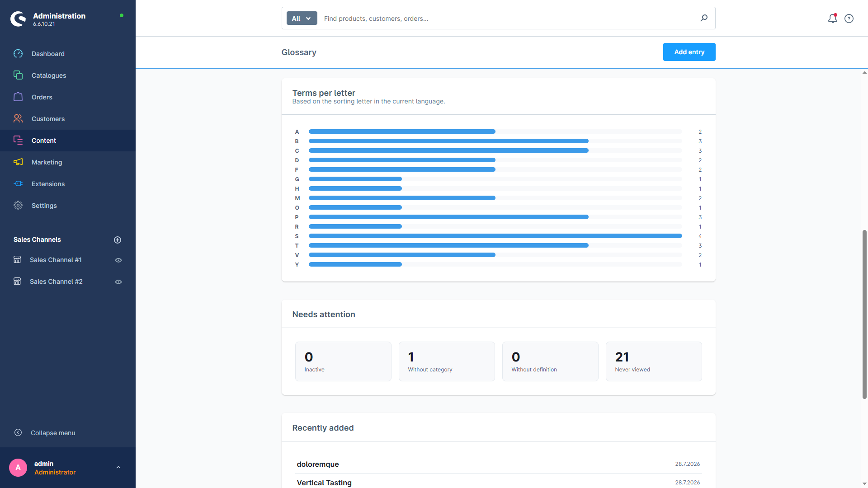Click the Orders bag icon
868x488 pixels.
18,97
